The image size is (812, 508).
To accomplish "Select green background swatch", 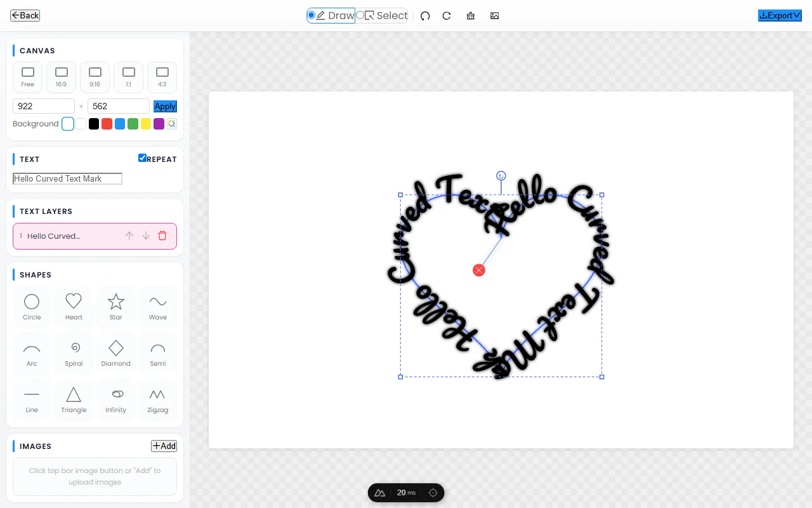I will [133, 124].
